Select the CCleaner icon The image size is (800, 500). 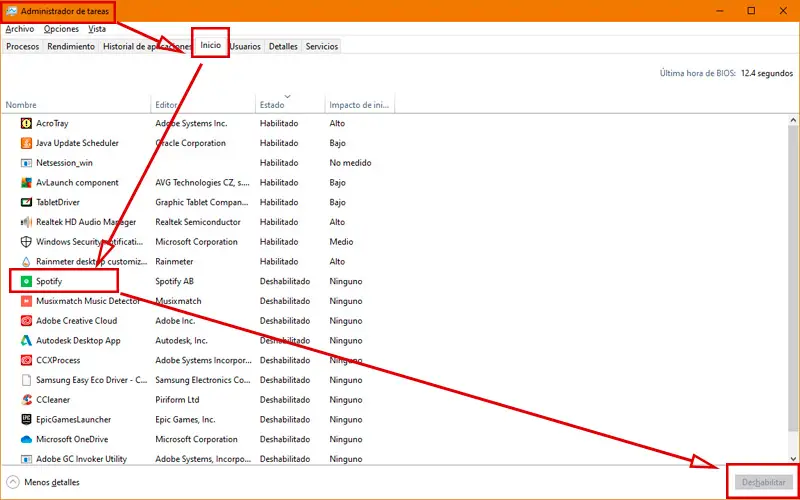26,399
